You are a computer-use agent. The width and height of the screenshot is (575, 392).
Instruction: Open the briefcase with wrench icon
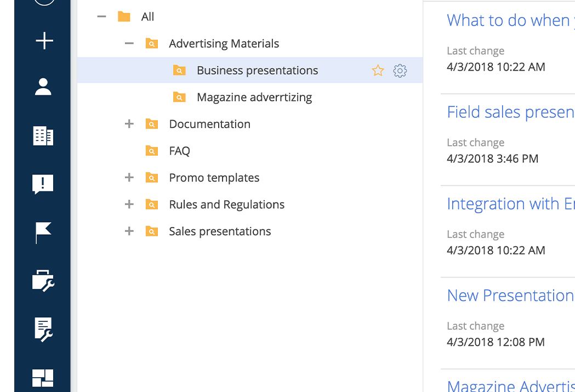[43, 281]
